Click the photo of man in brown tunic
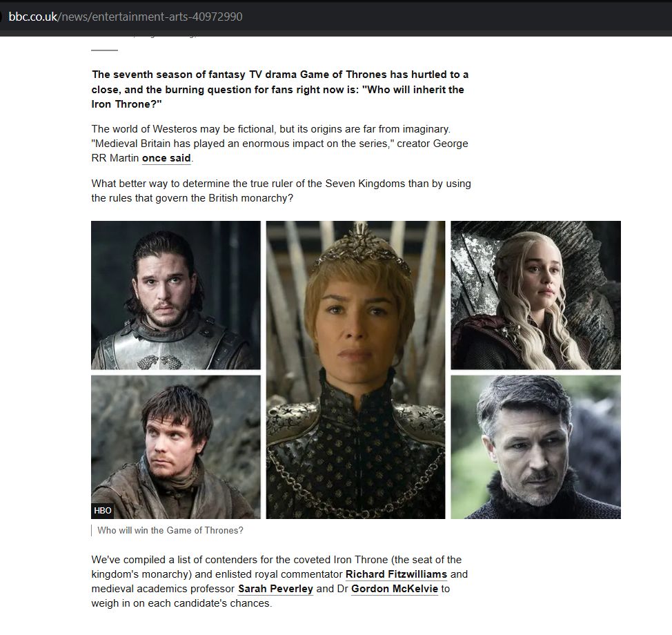 coord(176,447)
